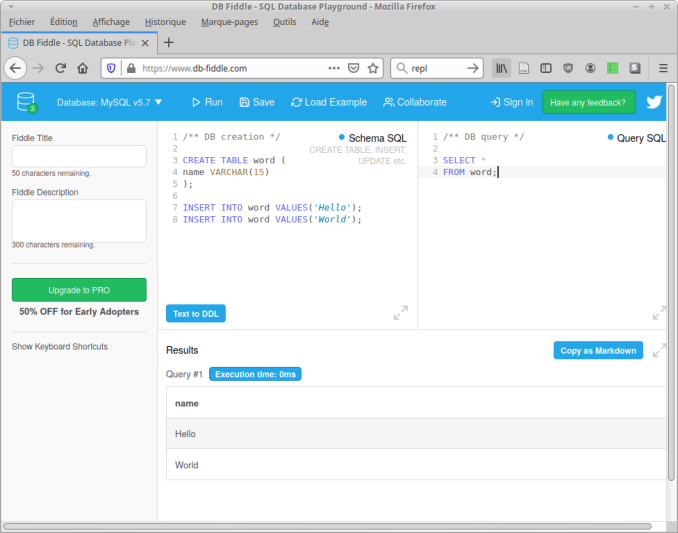
Task: Click the search box containing repl
Action: click(437, 68)
